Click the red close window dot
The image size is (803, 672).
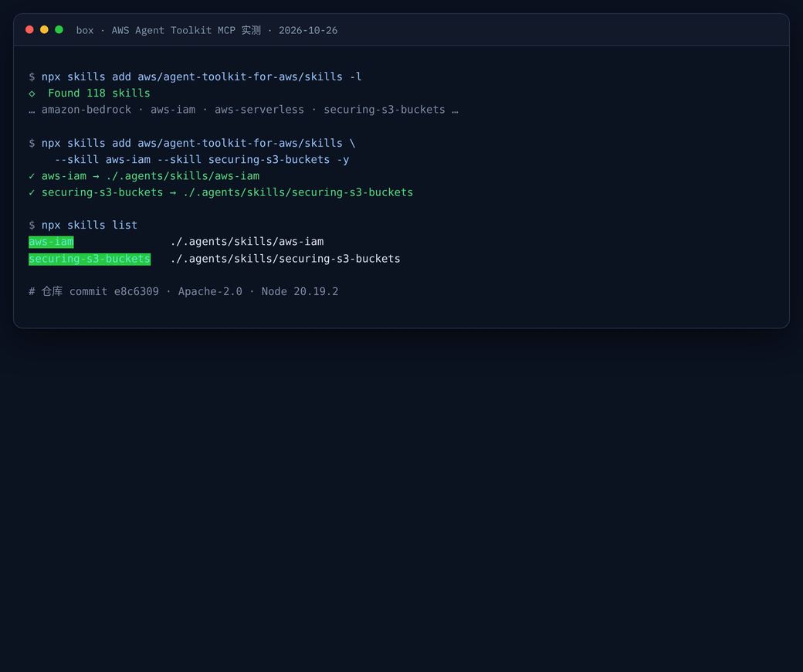tap(29, 29)
